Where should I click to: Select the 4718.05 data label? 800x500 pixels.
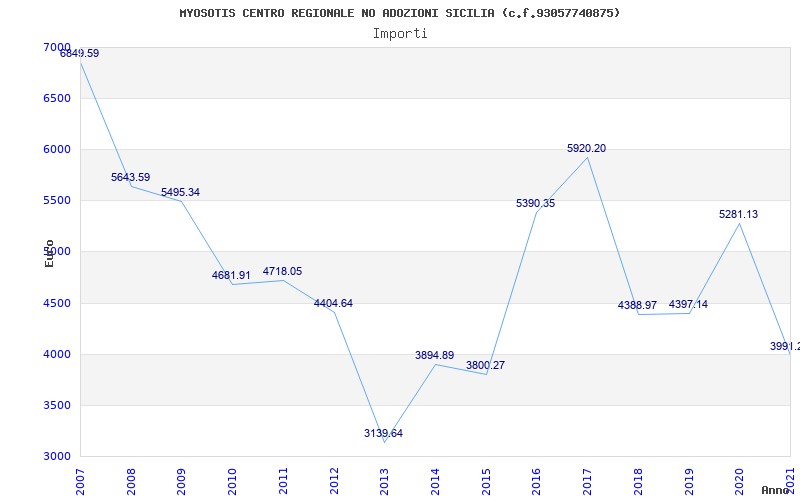tap(283, 271)
